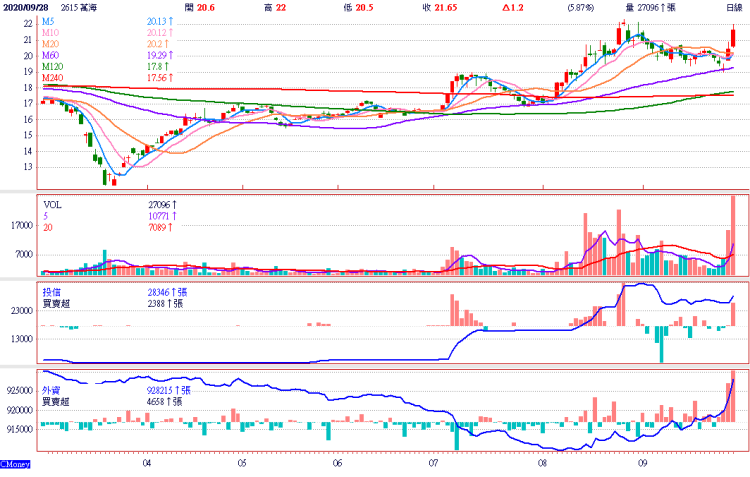Viewport: 750px width, 477px height.
Task: Click the M60 moving average legend label
Action: coord(51,56)
